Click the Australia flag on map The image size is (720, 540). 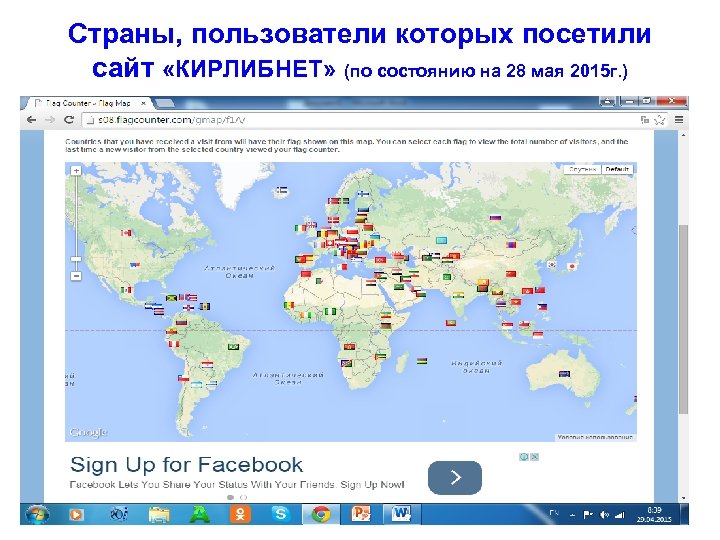pos(564,374)
